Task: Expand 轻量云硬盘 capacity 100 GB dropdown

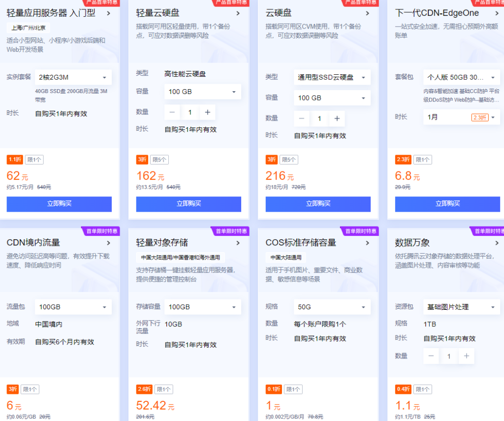Action: point(203,92)
